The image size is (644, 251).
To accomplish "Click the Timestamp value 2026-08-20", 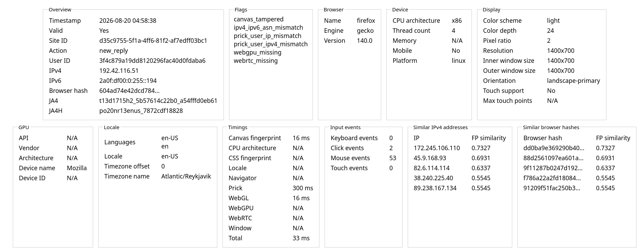I will (128, 21).
